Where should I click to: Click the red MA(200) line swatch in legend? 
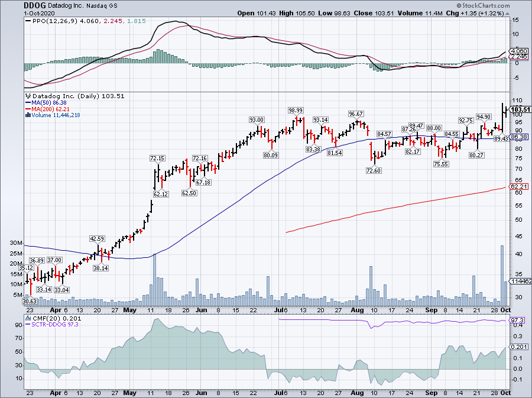[28, 109]
